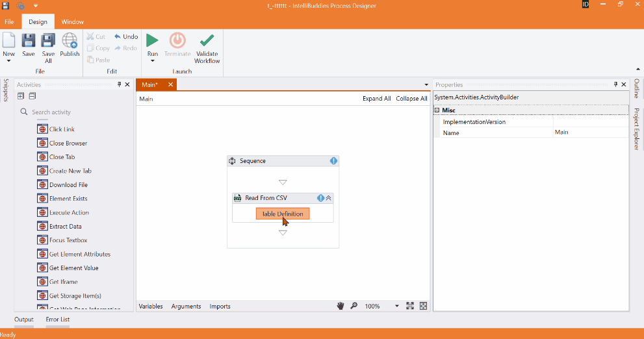
Task: Select the Get Storage Item(s) activity
Action: 69,295
